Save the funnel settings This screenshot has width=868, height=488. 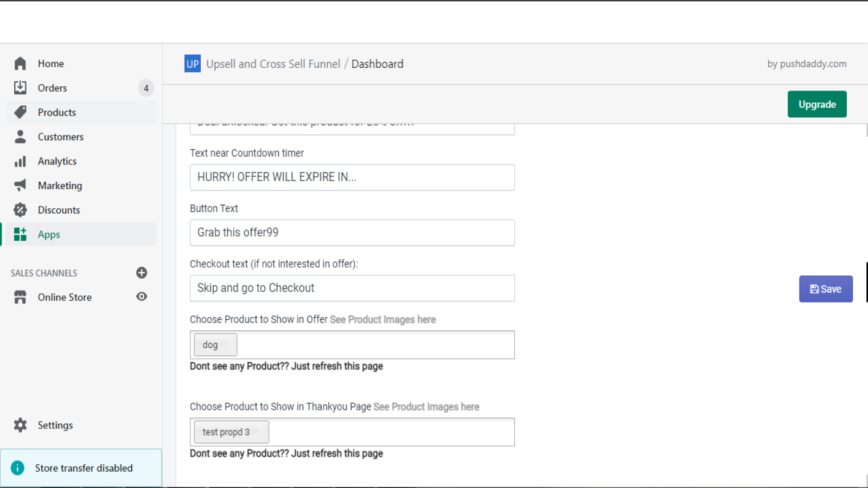(x=825, y=289)
